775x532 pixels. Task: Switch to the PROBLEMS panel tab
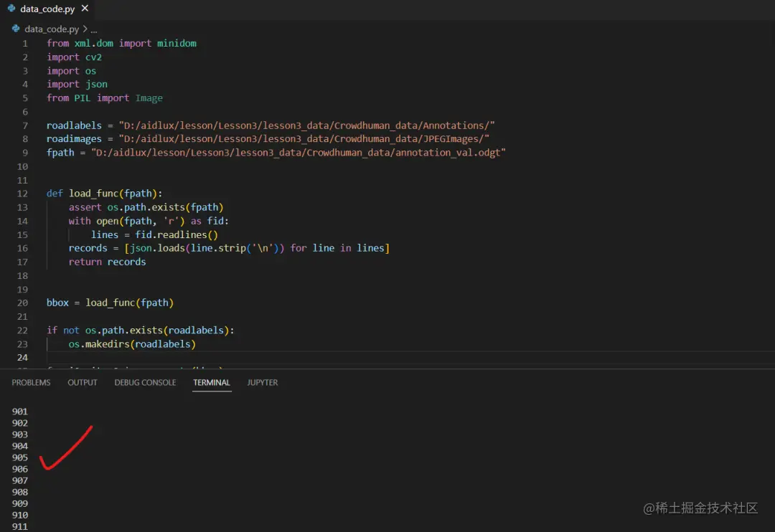click(31, 382)
